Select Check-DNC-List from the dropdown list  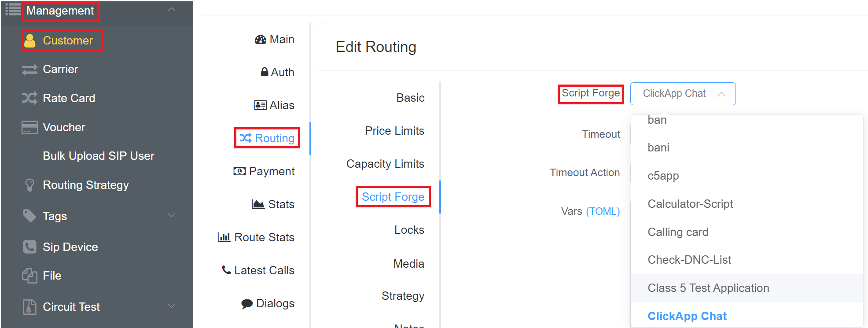689,260
